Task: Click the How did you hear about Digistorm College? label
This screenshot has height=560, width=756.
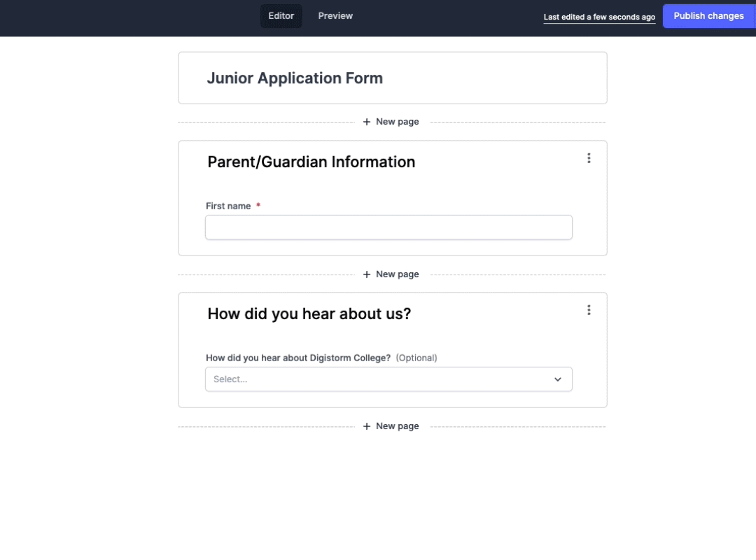Action: 298,358
